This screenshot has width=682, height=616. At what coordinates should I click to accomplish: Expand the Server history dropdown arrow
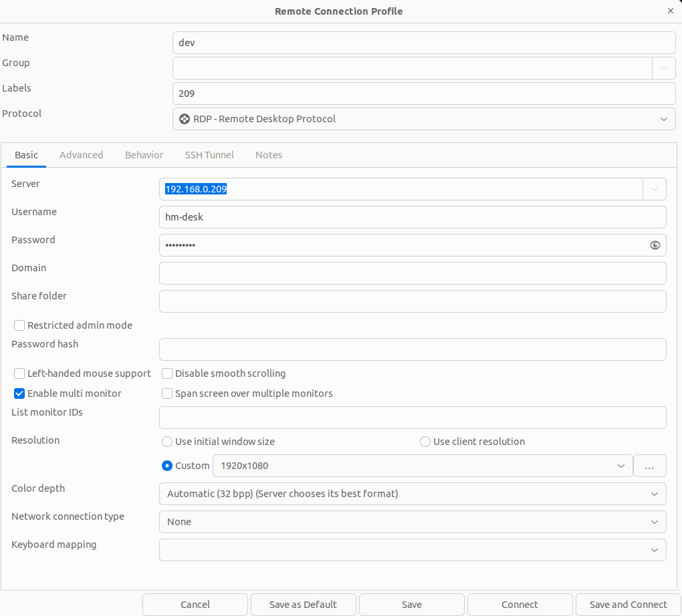coord(655,189)
